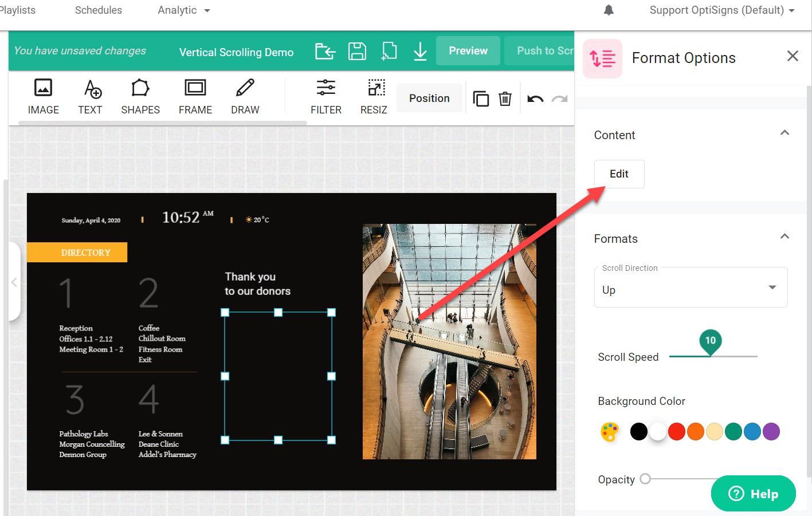Activate the DRAW pencil tool
This screenshot has width=812, height=516.
(x=245, y=96)
